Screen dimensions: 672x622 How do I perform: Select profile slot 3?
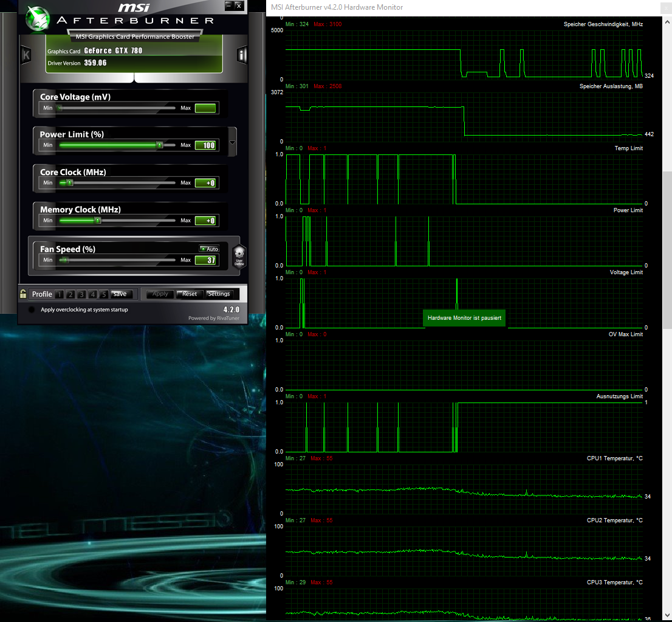point(81,294)
